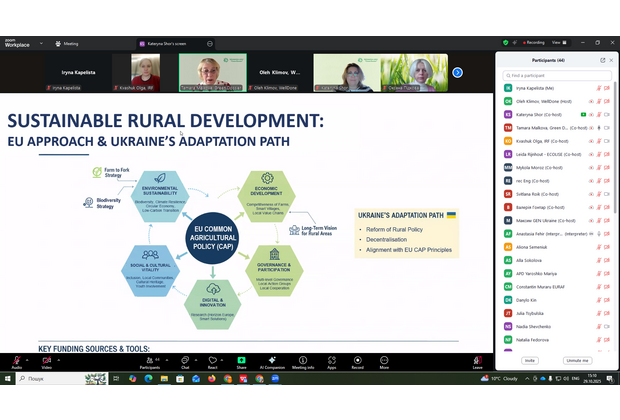Click the Invite button in the Participants panel
This screenshot has width=620, height=420.
530,360
